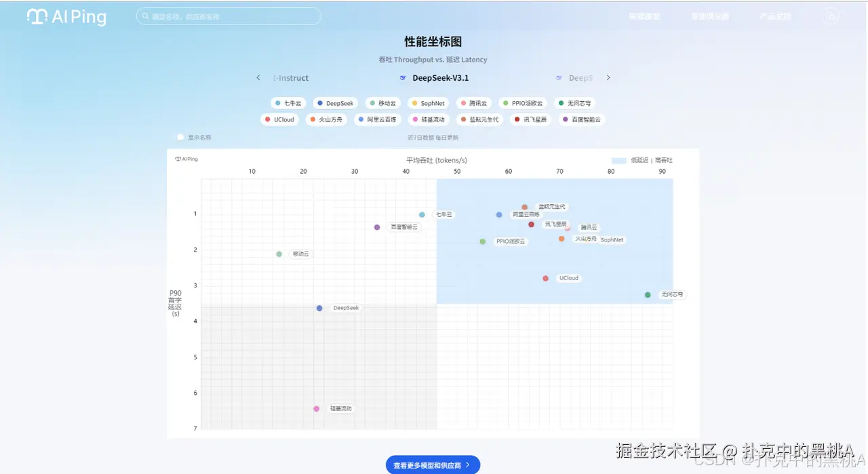Click the DeepSeek whale icon beside DeepSeek-V3.1
Viewport: 868px width, 474px height.
tap(403, 78)
